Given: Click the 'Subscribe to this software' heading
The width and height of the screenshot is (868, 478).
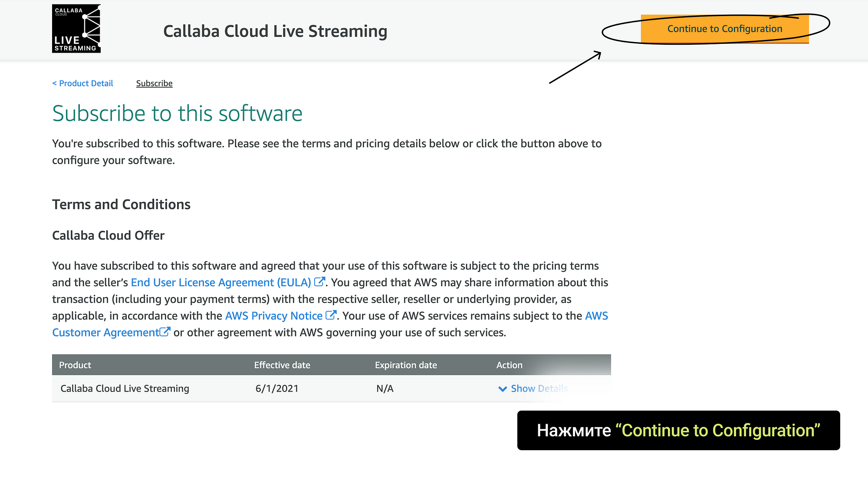Looking at the screenshot, I should click(x=177, y=114).
